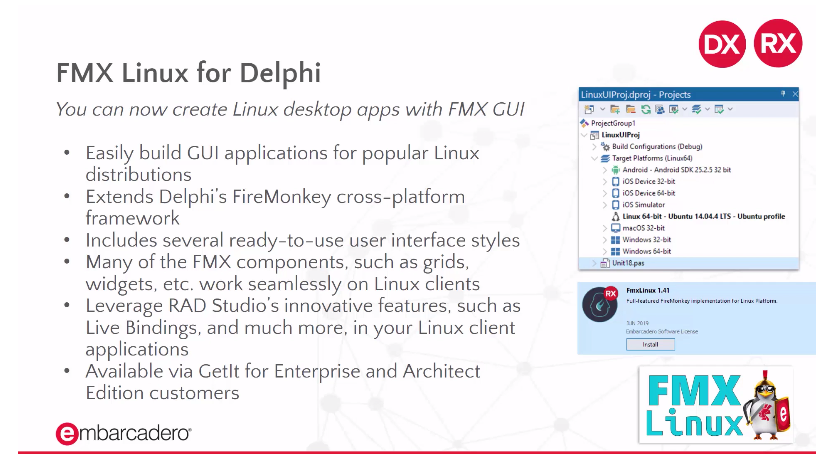Collapse the Target Platforms node
This screenshot has height=470, width=826.
click(594, 158)
